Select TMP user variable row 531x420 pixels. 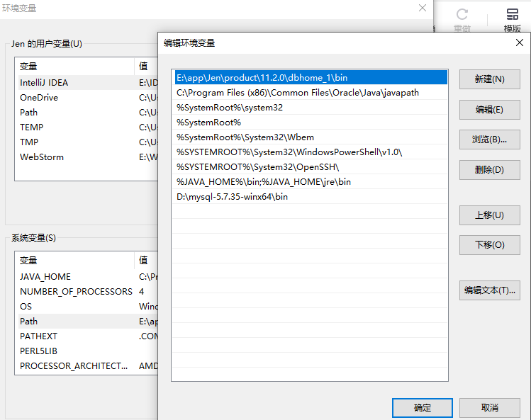pos(88,142)
